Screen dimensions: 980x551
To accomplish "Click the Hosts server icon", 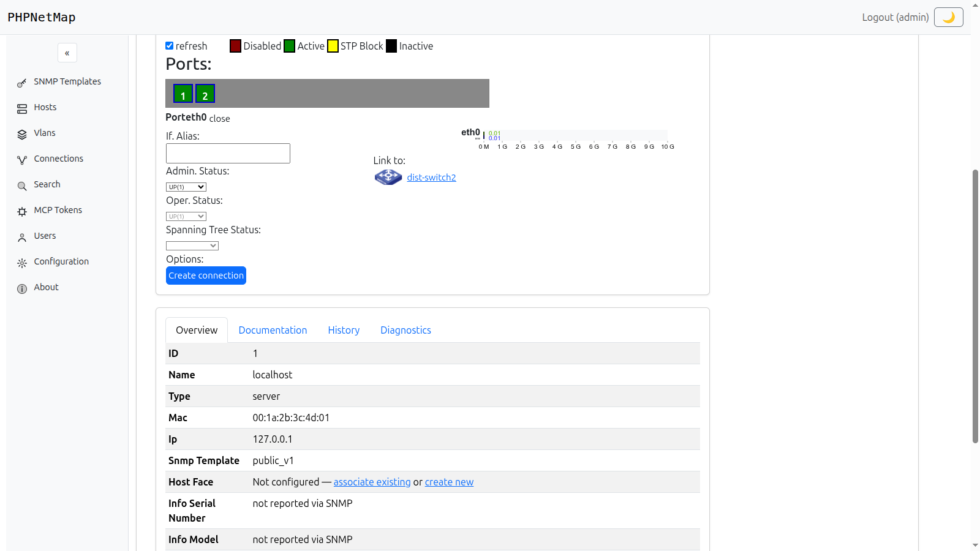I will [x=22, y=108].
